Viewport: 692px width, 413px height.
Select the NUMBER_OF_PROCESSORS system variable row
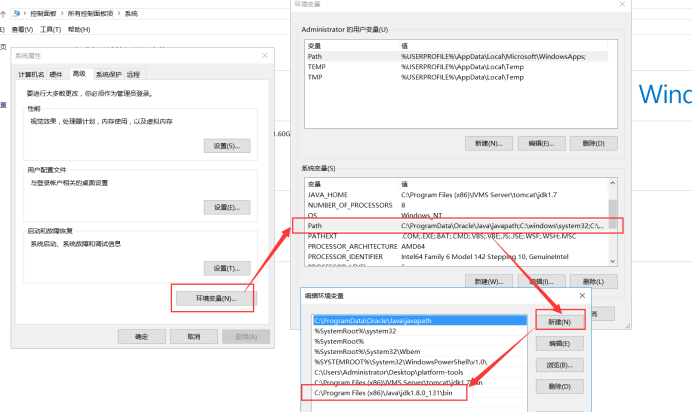click(x=456, y=205)
